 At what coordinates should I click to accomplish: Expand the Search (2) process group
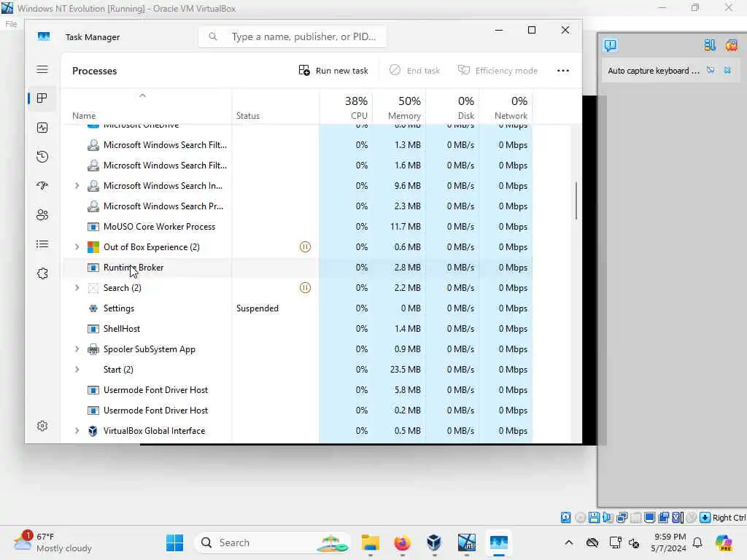tap(77, 287)
